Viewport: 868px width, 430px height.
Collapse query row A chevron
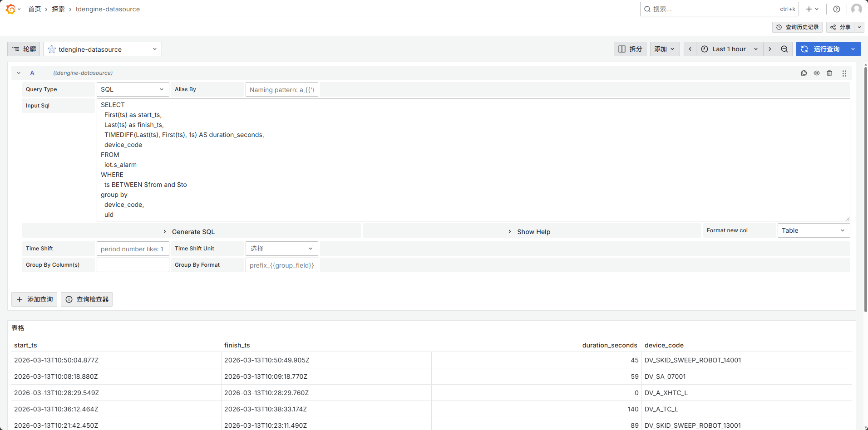[19, 73]
